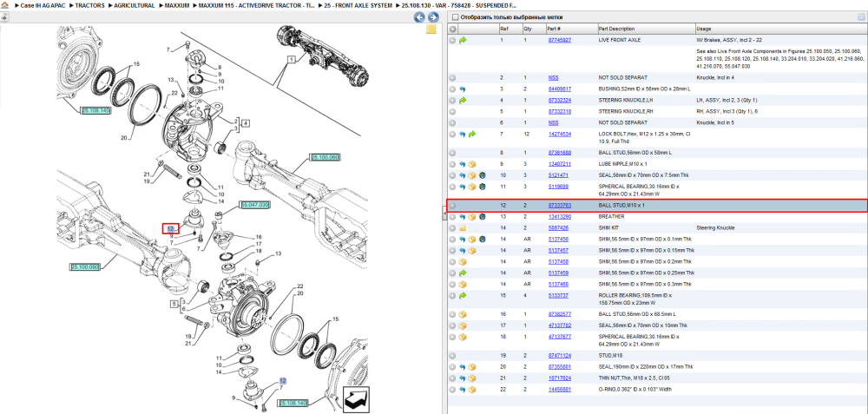Click box icon on LUBE NIPPLE row

click(x=473, y=164)
